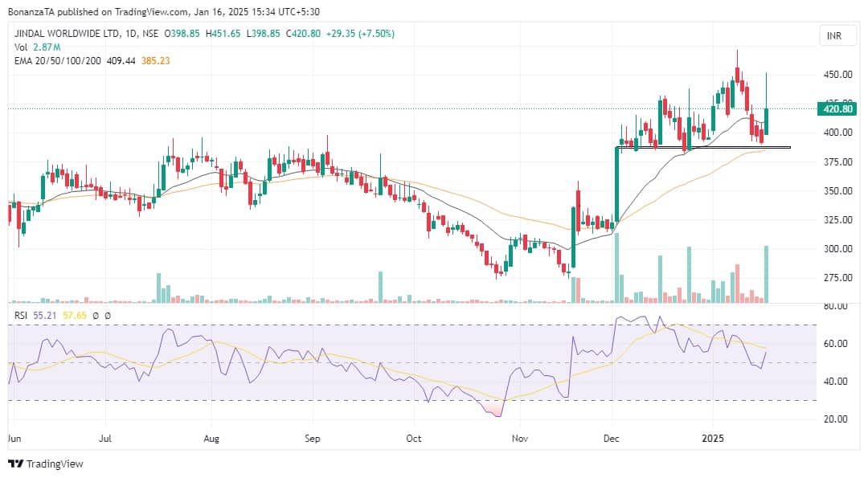Select the EMA 20/50/100/200 indicator legend
This screenshot has width=868, height=478.
tap(58, 60)
